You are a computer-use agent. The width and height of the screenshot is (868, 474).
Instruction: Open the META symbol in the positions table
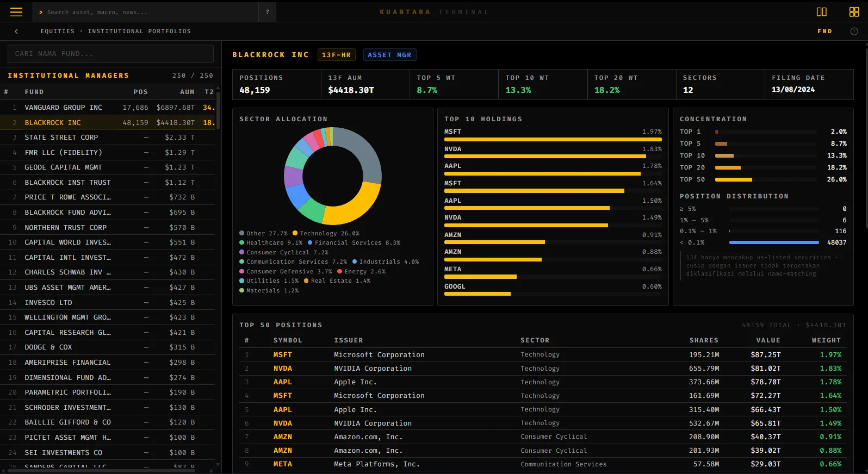pyautogui.click(x=283, y=464)
